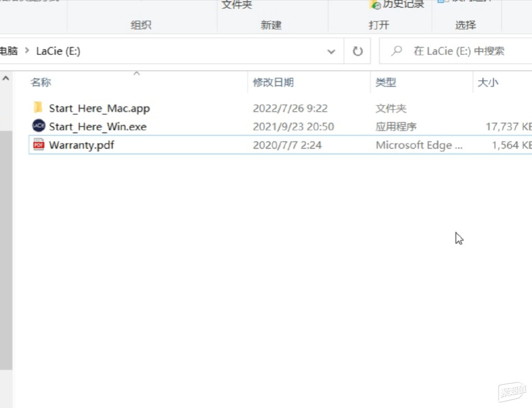532x408 pixels.
Task: Click the 17,737 KB size cell
Action: pyautogui.click(x=509, y=127)
